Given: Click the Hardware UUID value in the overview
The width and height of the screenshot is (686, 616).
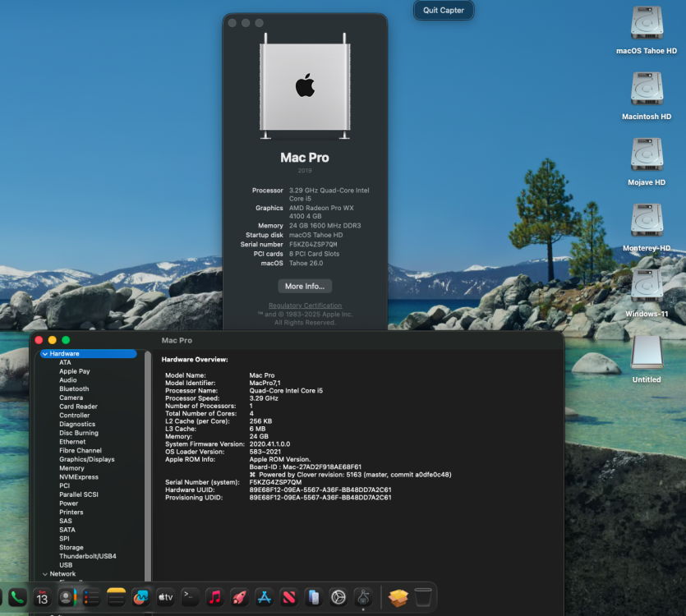Looking at the screenshot, I should pyautogui.click(x=320, y=490).
